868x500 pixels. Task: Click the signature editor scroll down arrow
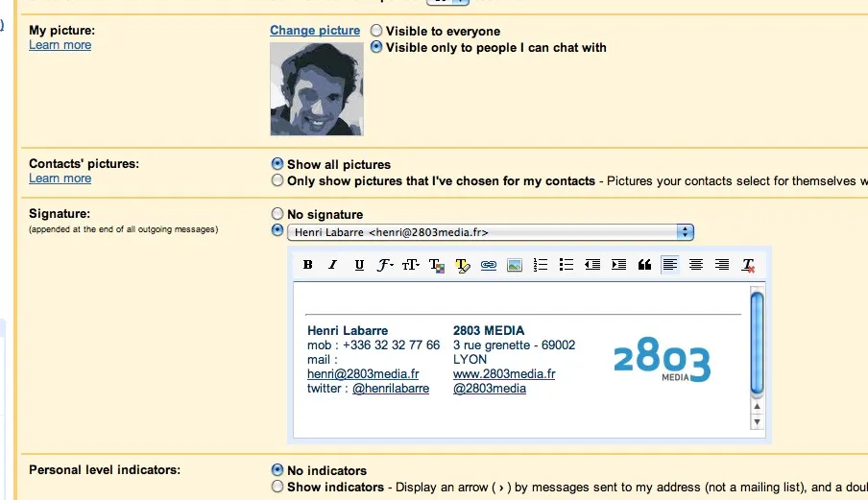click(x=757, y=422)
